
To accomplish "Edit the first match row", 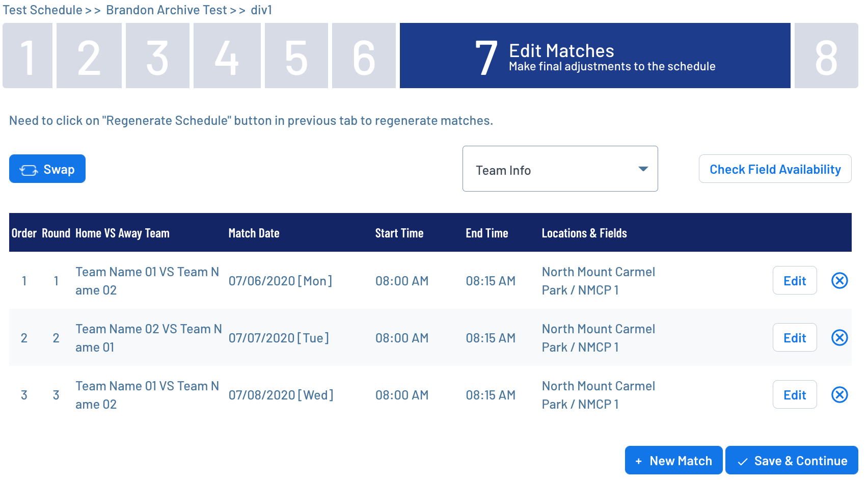I will (794, 280).
